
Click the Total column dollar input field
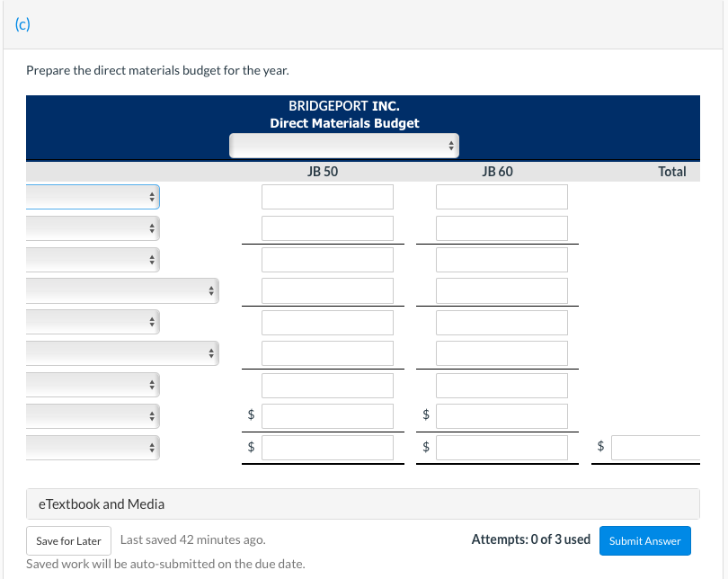click(x=655, y=448)
